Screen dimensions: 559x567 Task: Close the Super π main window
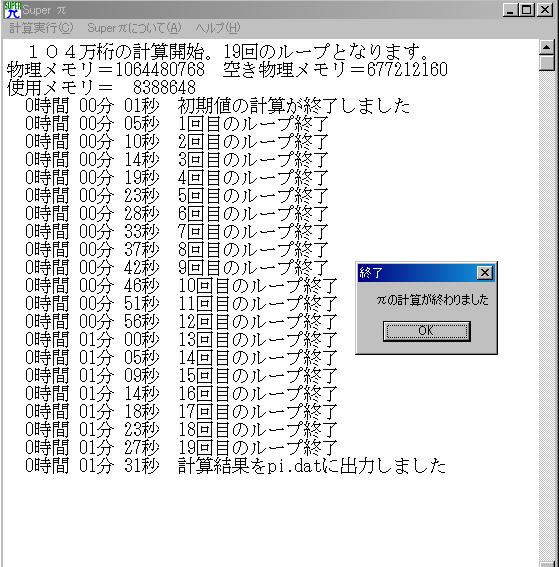pos(545,10)
